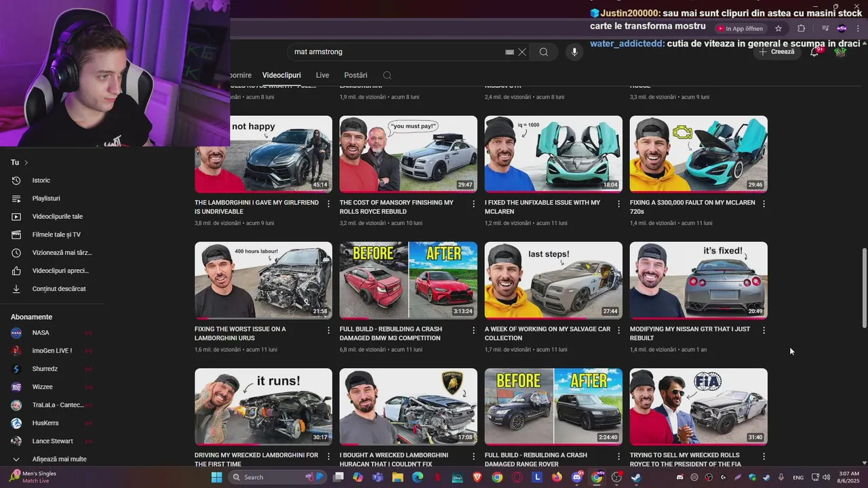
Task: Click the In App öffnen button
Action: (740, 28)
